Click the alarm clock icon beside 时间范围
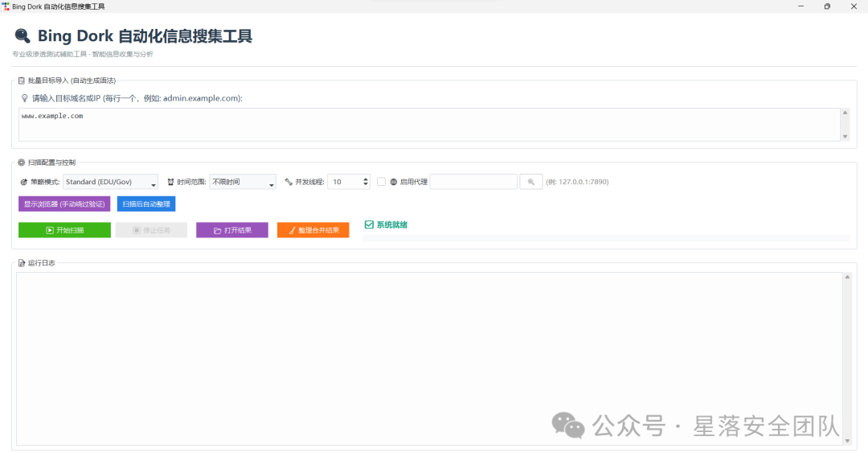 click(x=170, y=182)
